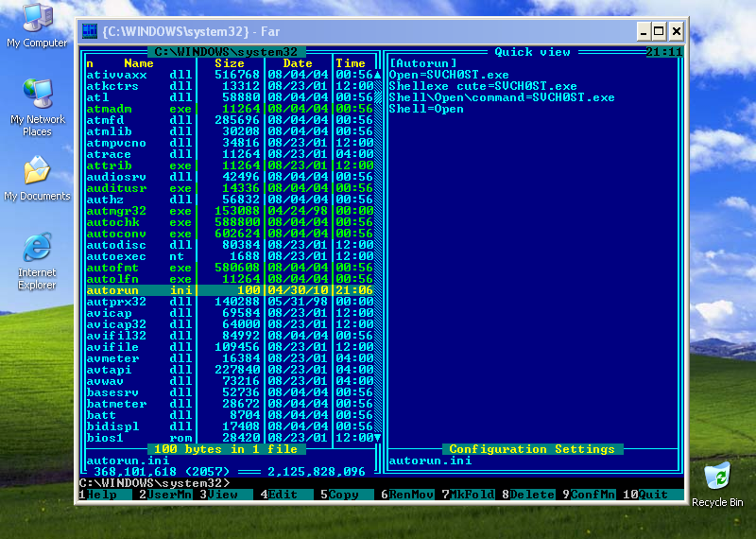Select the batt dll file row
756x539 pixels.
pyautogui.click(x=230, y=415)
